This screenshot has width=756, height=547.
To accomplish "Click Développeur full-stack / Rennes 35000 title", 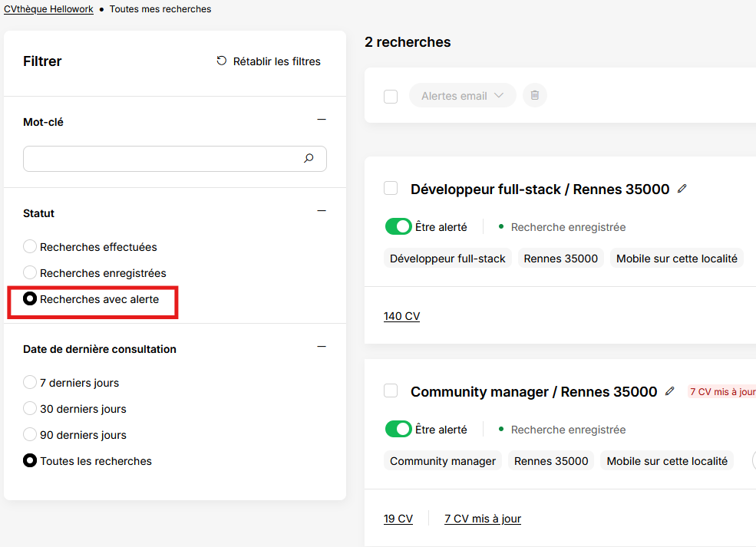I will coord(540,189).
